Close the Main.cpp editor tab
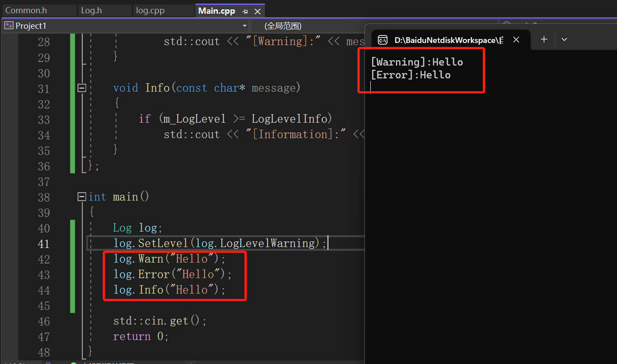Image resolution: width=617 pixels, height=364 pixels. [257, 11]
